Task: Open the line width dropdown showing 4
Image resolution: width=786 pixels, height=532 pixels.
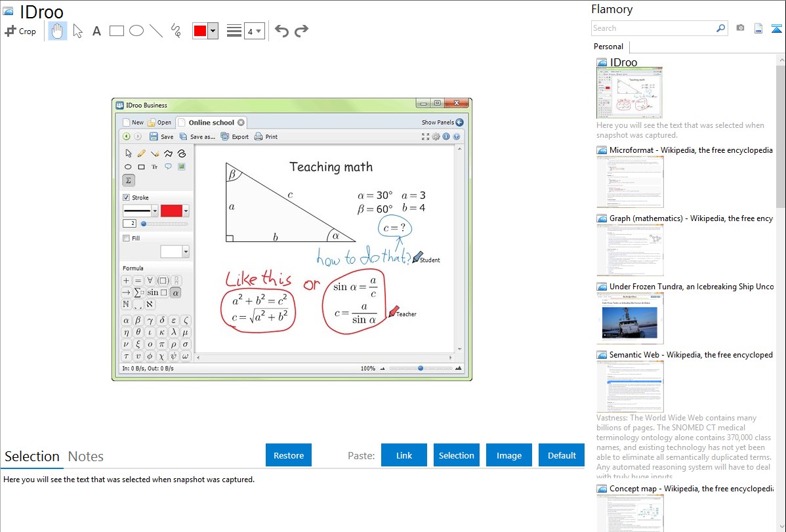Action: (x=254, y=31)
